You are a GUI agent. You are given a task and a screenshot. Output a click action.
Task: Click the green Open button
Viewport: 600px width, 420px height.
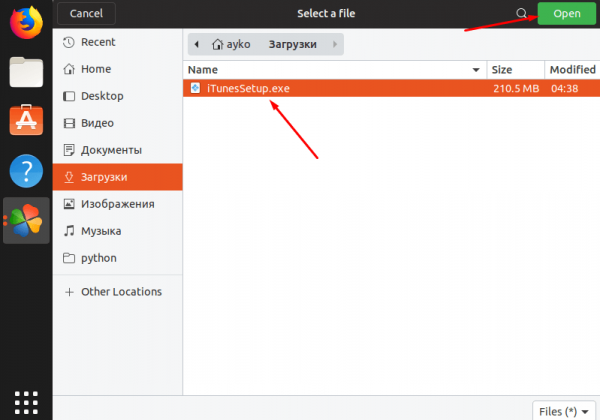(x=567, y=13)
